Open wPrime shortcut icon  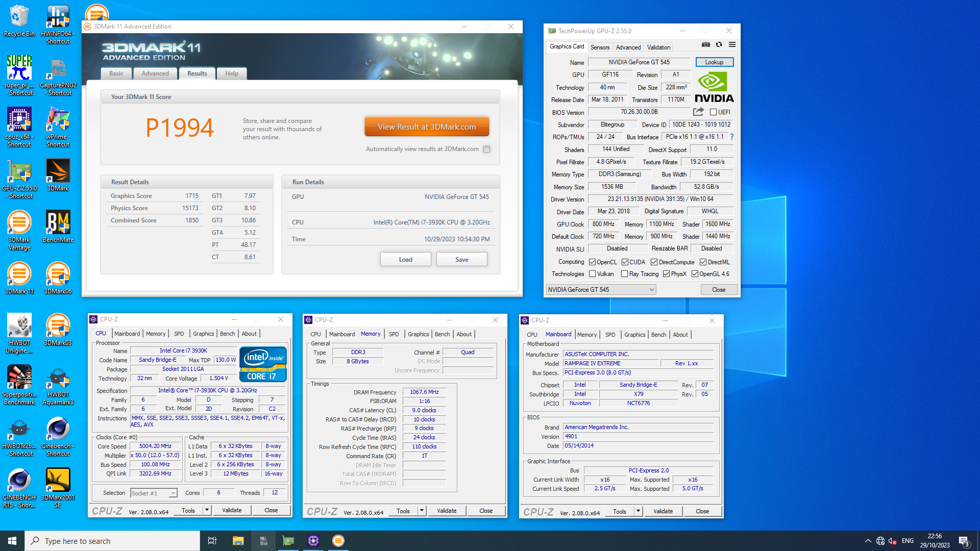pyautogui.click(x=58, y=127)
